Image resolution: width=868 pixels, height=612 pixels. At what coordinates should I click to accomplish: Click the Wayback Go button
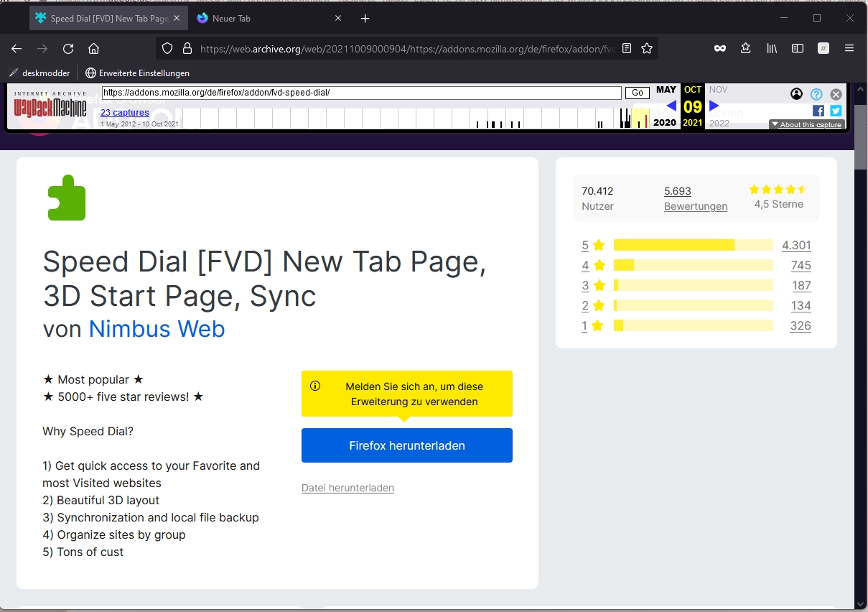(638, 93)
